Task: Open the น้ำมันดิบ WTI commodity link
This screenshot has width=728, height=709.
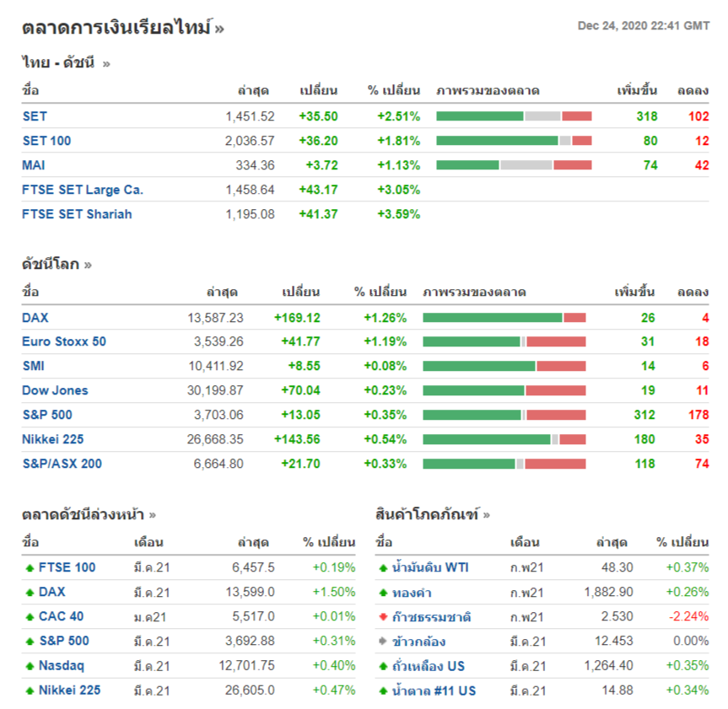Action: pos(430,567)
